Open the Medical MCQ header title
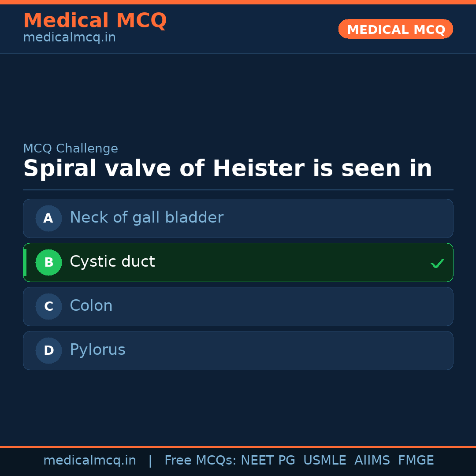 (x=95, y=20)
